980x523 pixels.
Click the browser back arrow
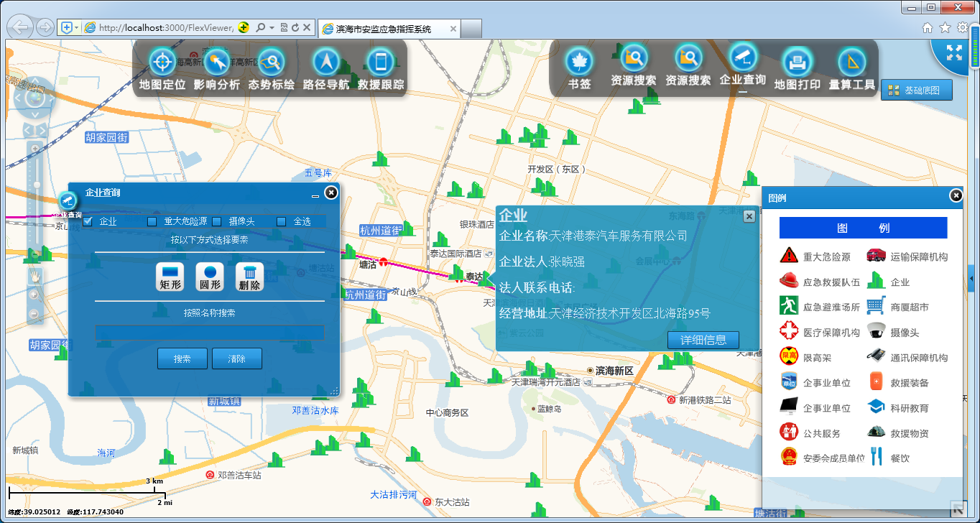20,28
